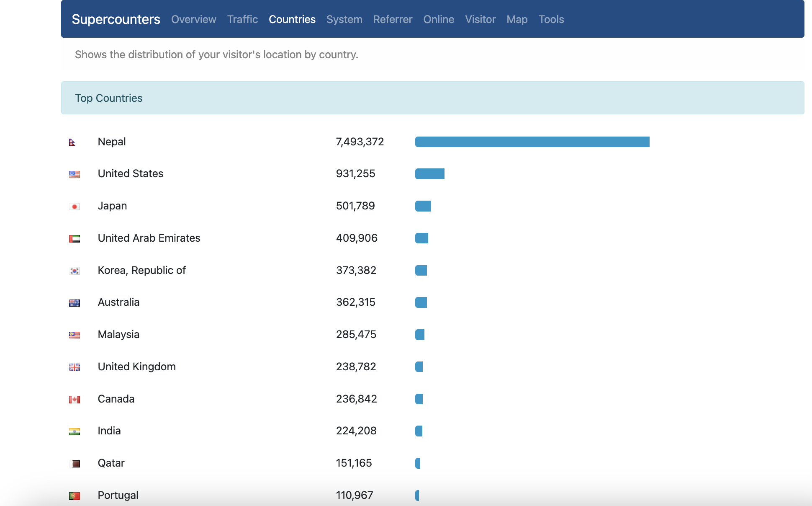The image size is (812, 506).
Task: Click the Top Countries panel header
Action: (109, 98)
